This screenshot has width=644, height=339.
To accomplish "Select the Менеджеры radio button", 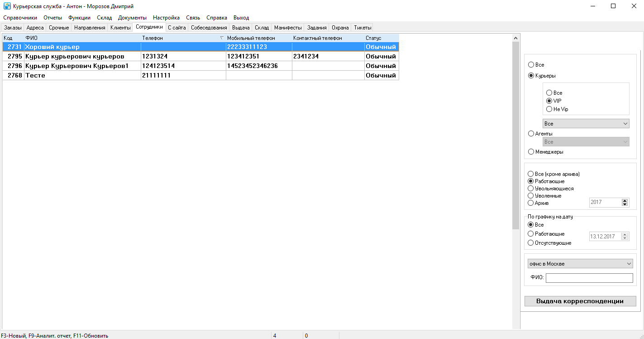I will point(531,152).
